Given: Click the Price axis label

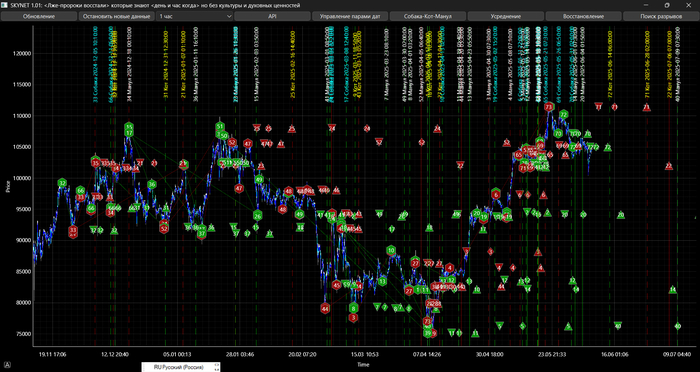Looking at the screenshot, I should [7, 187].
